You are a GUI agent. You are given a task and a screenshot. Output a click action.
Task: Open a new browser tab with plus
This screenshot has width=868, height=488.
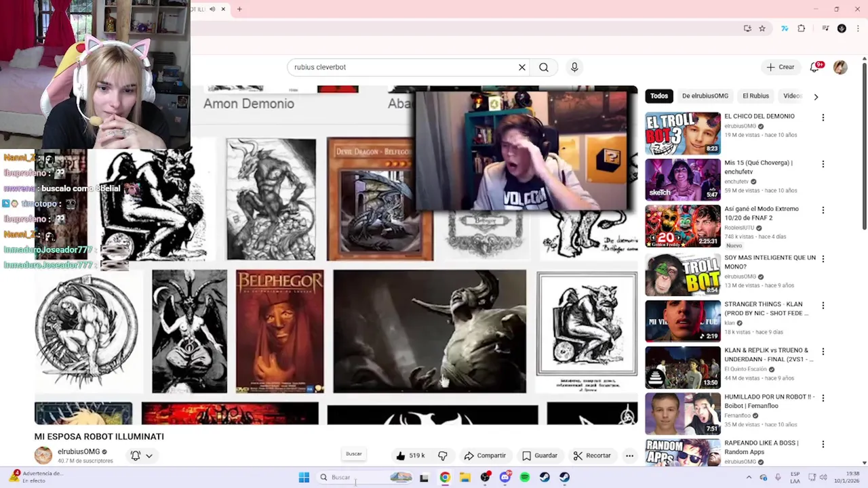coord(239,9)
